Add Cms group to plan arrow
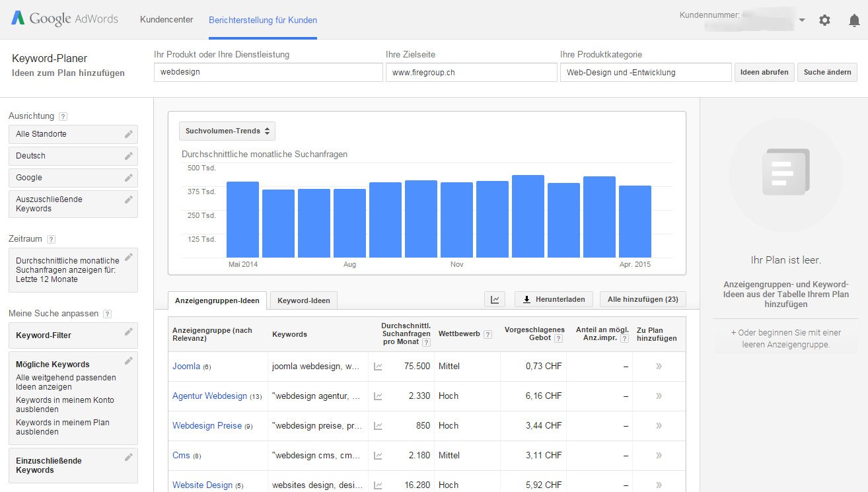 click(659, 455)
